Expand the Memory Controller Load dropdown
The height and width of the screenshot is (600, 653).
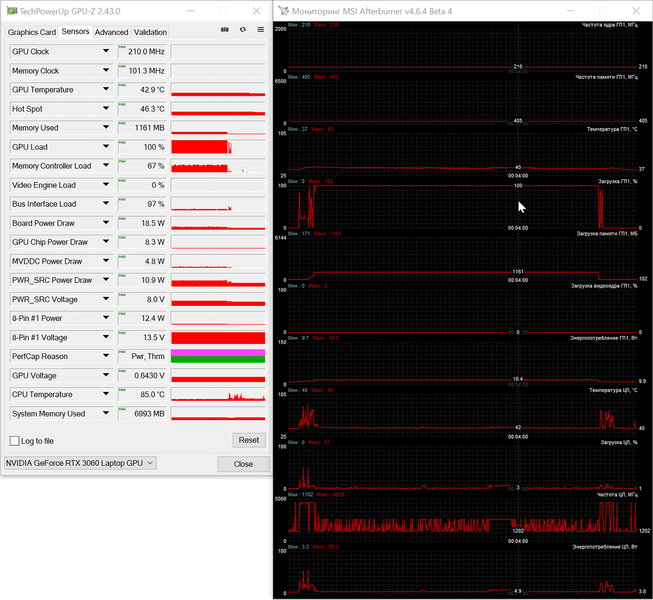pos(106,165)
